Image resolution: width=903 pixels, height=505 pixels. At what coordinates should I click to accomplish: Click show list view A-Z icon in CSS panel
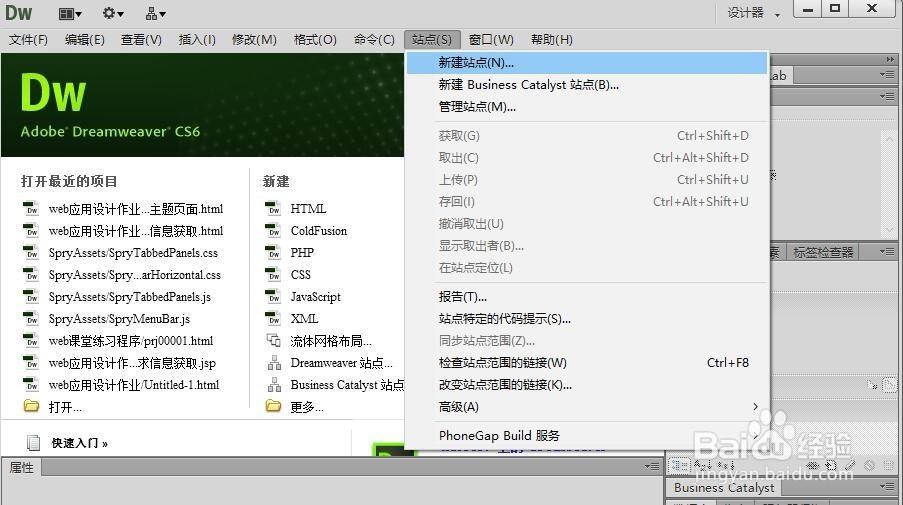[703, 465]
